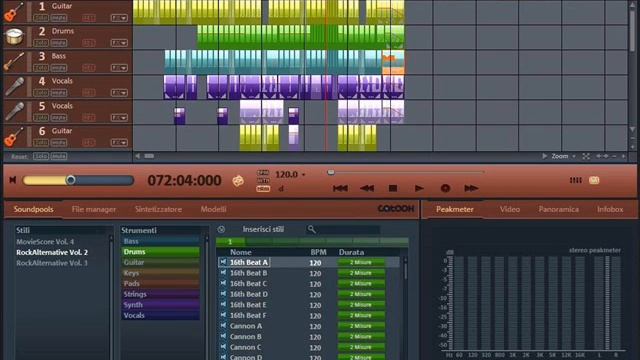Solo track 4 Vocals
640x360 pixels.
tap(40, 93)
